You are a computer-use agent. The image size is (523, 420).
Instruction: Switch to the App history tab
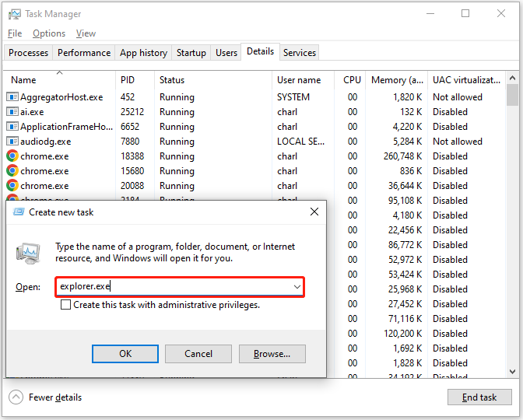(x=143, y=53)
